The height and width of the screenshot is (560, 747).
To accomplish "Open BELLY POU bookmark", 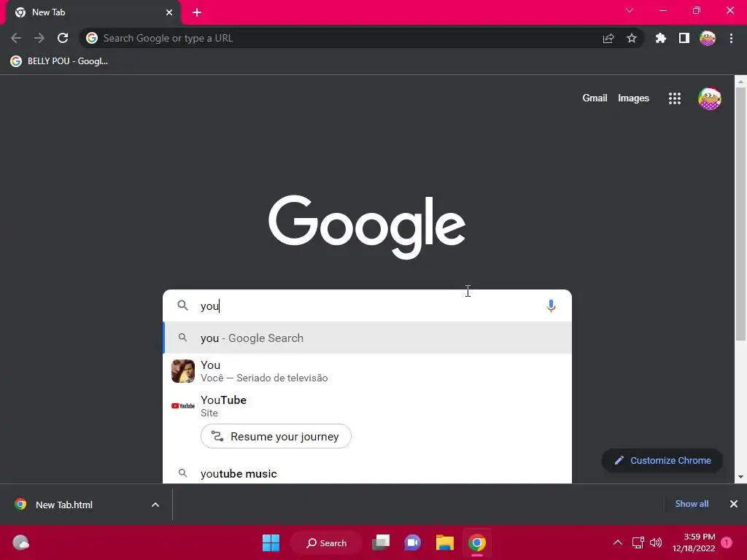I will point(59,61).
